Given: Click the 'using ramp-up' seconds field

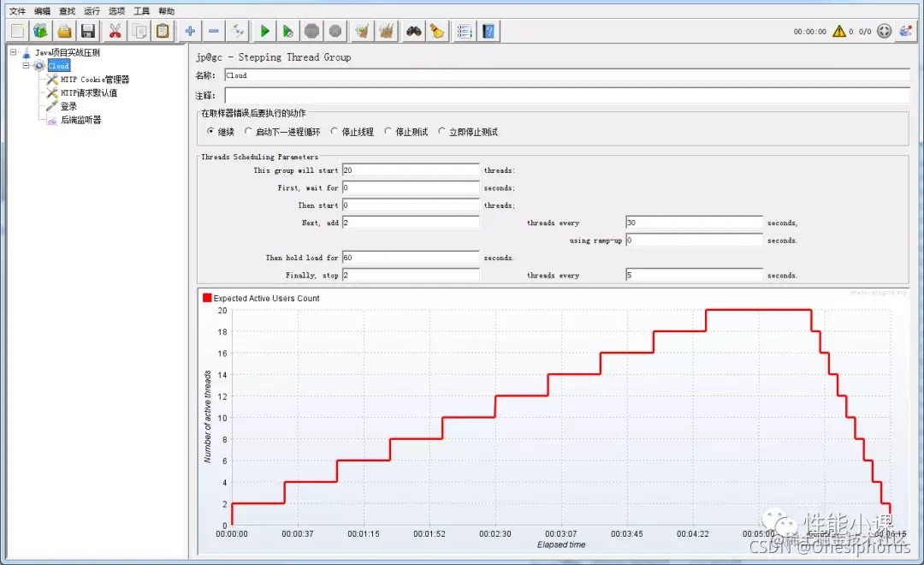Looking at the screenshot, I should 694,240.
